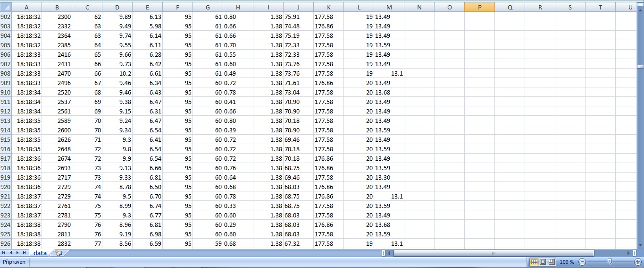Click the Select All corner button
Screen dimensions: 644x268
(5, 8)
